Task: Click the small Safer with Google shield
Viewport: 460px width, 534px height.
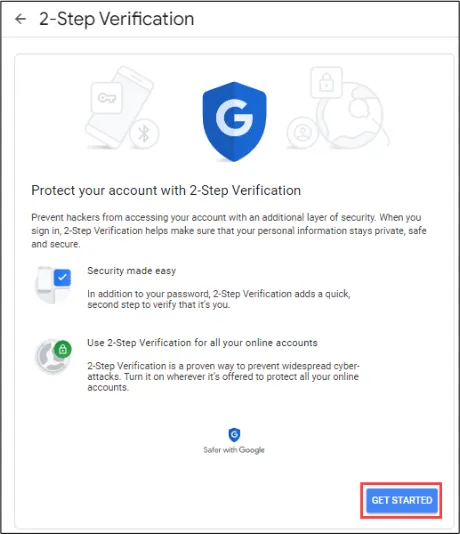Action: pyautogui.click(x=234, y=435)
